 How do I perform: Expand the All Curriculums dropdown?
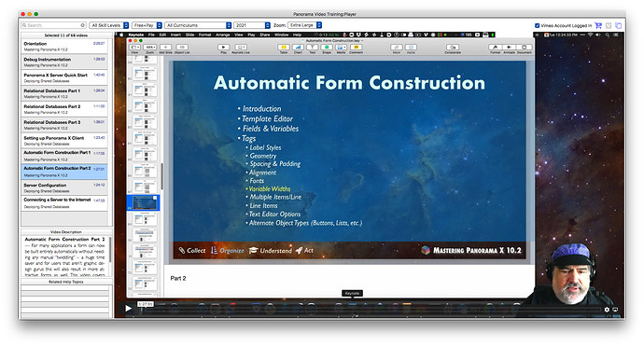coord(199,25)
